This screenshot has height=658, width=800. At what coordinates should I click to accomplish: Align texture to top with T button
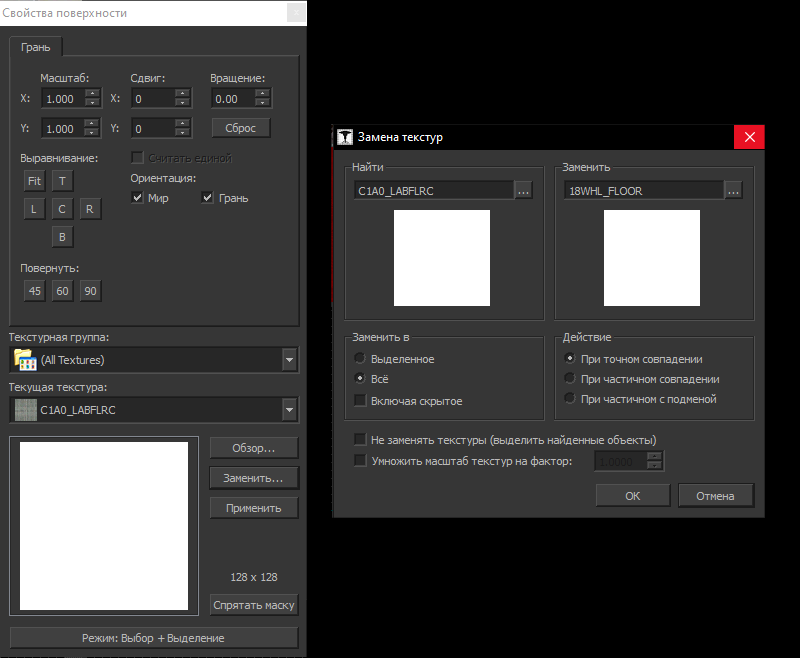tap(62, 181)
